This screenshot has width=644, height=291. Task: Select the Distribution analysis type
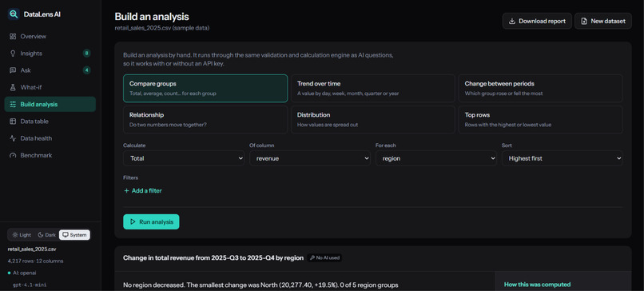373,120
